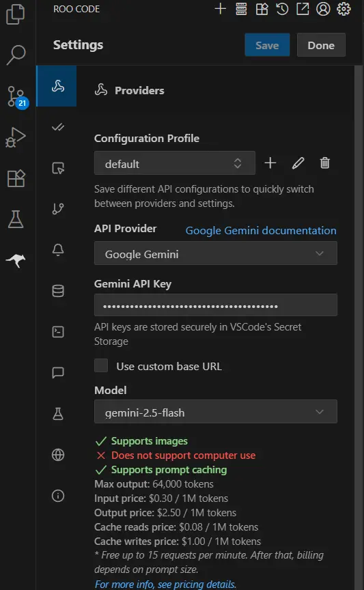Rename profile with the pencil icon
Screen dimensions: 364x590
click(298, 163)
